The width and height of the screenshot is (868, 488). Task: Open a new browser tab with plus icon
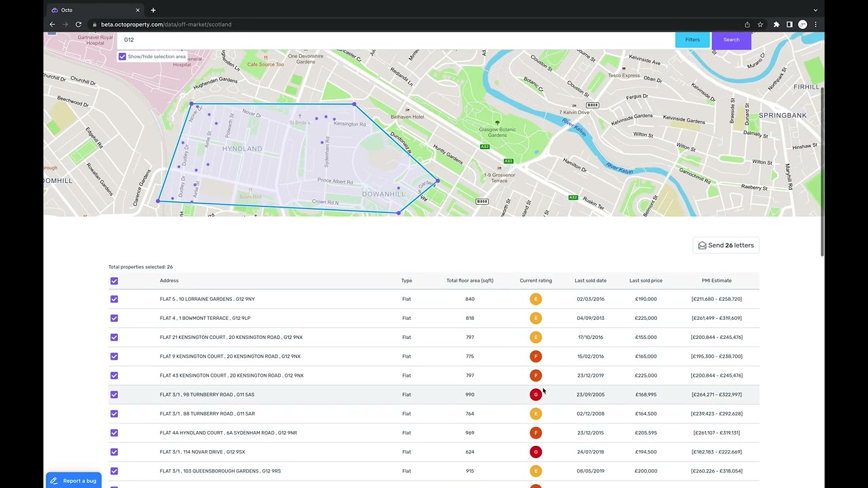(153, 10)
